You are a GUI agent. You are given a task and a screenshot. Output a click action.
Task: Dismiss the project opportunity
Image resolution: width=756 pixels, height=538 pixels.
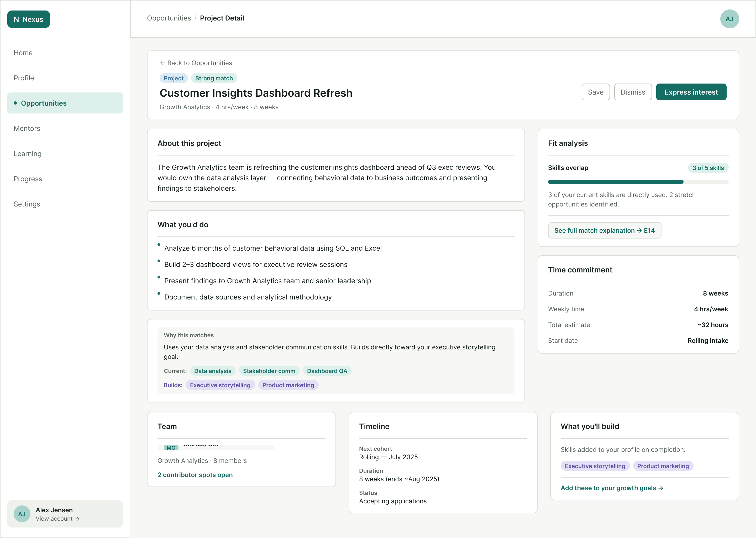point(633,92)
